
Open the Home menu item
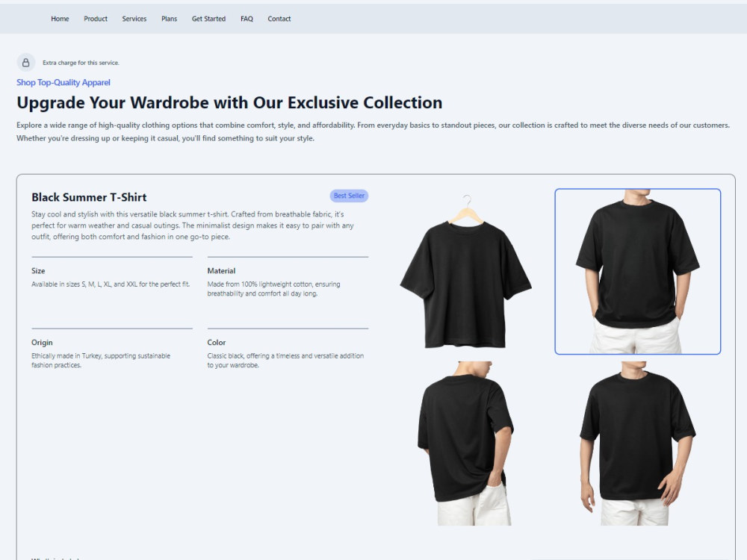coord(60,19)
